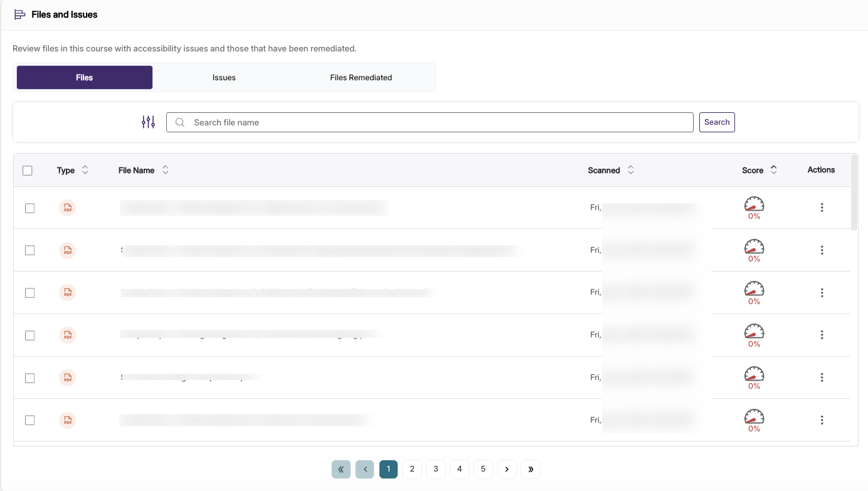Image resolution: width=868 pixels, height=491 pixels.
Task: Check the first file row checkbox
Action: (x=29, y=208)
